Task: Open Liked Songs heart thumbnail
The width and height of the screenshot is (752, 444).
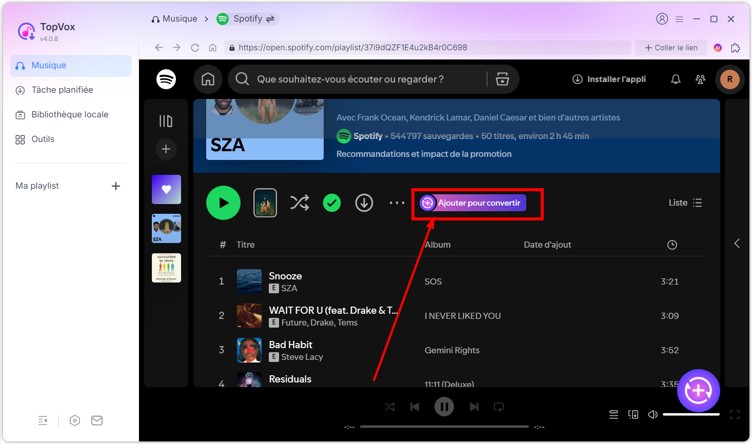Action: point(166,190)
